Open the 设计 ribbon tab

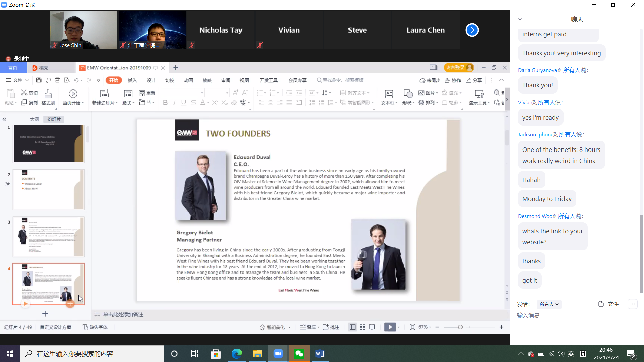[151, 80]
